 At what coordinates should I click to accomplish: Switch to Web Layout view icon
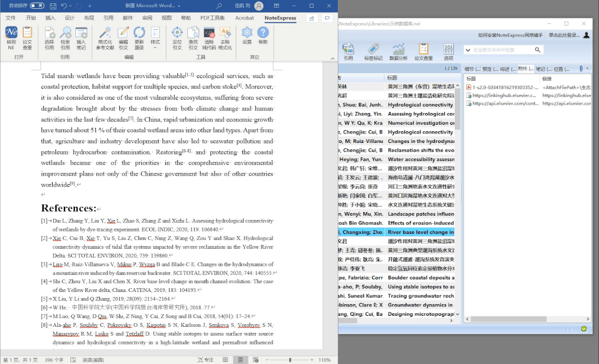256,360
